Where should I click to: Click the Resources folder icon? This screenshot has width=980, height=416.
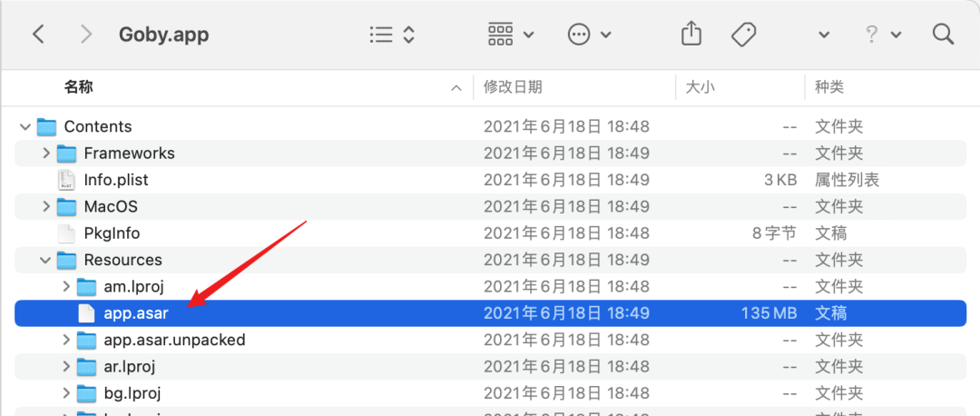(x=66, y=261)
